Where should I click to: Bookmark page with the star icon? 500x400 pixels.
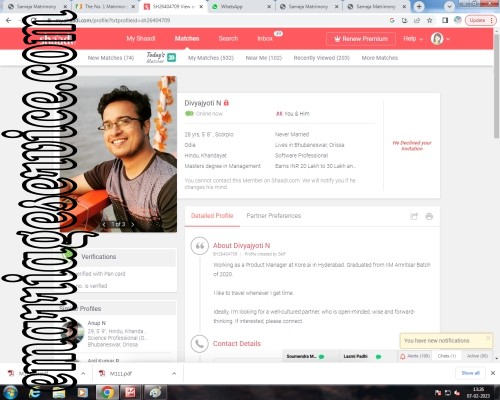click(x=430, y=20)
